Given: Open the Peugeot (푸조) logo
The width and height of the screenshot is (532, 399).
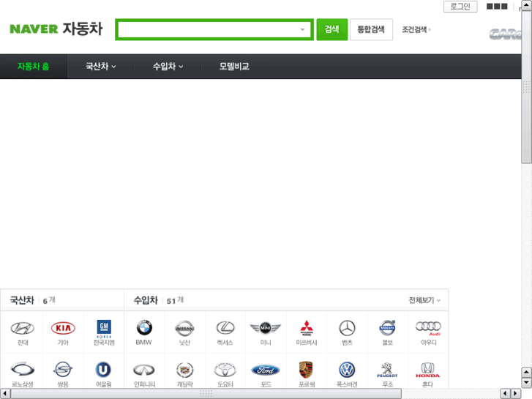Looking at the screenshot, I should pyautogui.click(x=387, y=370).
